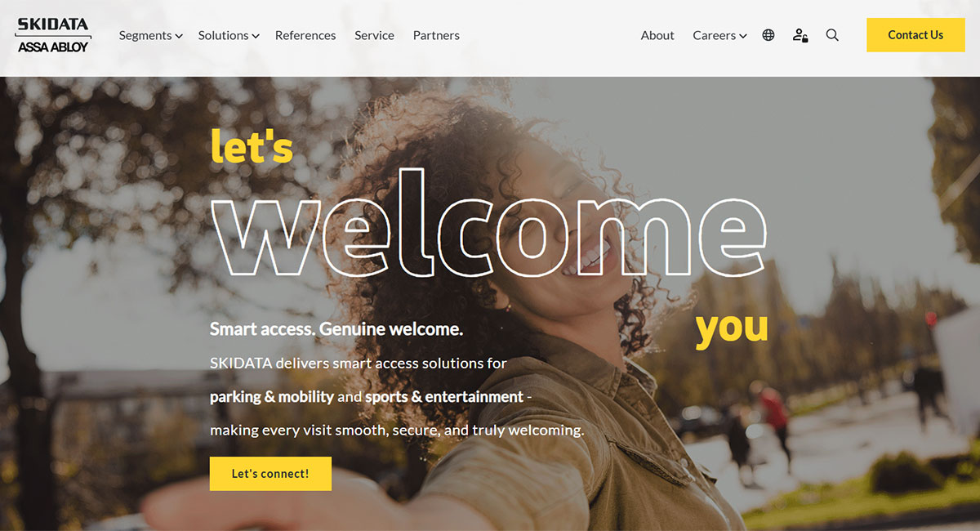Open the About page
The width and height of the screenshot is (980, 531).
(x=657, y=35)
